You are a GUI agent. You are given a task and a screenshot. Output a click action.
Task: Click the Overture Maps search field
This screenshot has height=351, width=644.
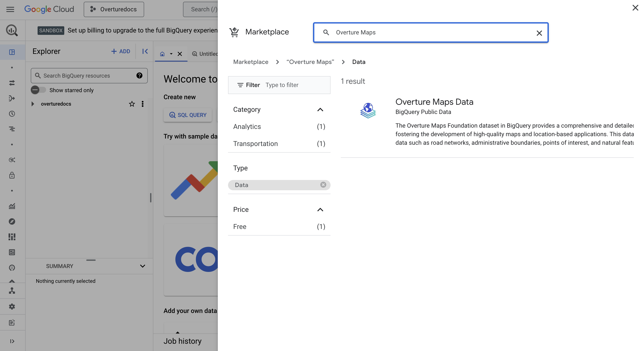[x=430, y=32]
